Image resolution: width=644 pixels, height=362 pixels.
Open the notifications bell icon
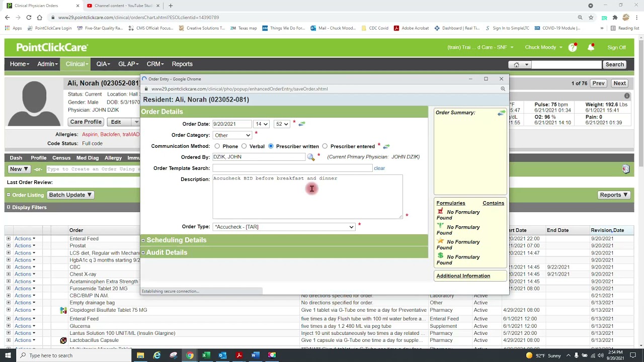(x=591, y=47)
